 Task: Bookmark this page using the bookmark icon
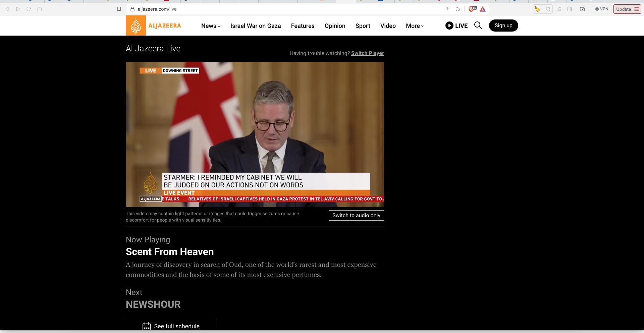(x=119, y=9)
